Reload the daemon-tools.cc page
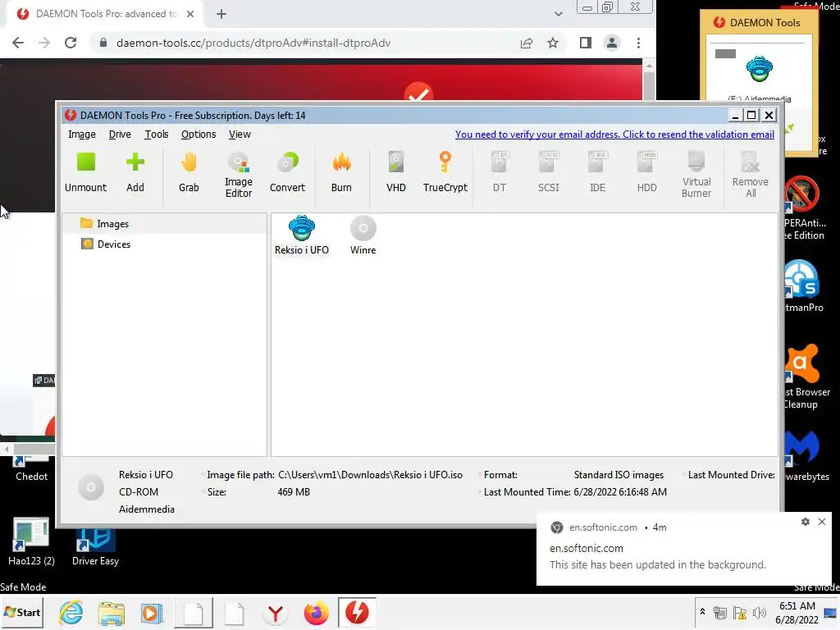The width and height of the screenshot is (840, 630). click(71, 43)
